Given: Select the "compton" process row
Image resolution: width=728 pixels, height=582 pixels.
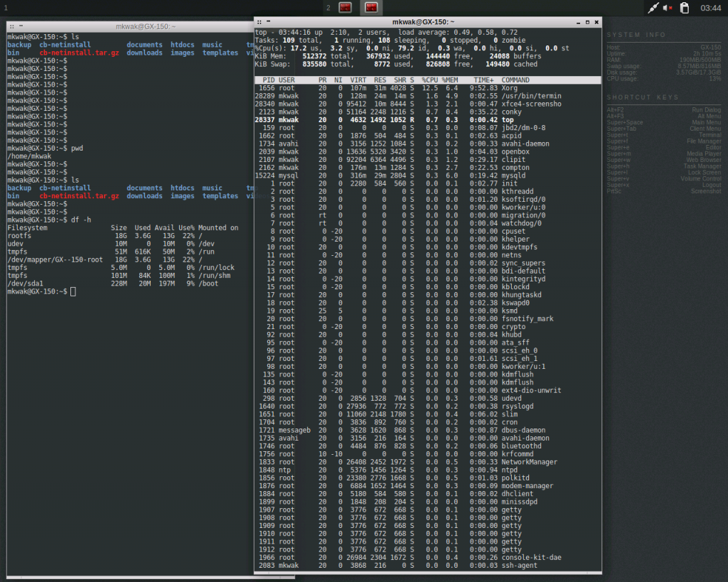Looking at the screenshot, I should 427,168.
